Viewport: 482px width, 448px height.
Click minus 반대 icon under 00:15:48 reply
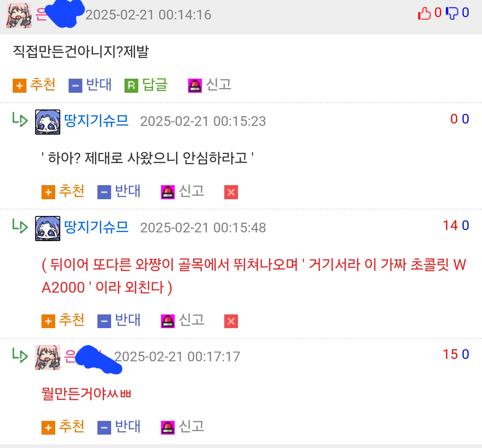pos(104,321)
